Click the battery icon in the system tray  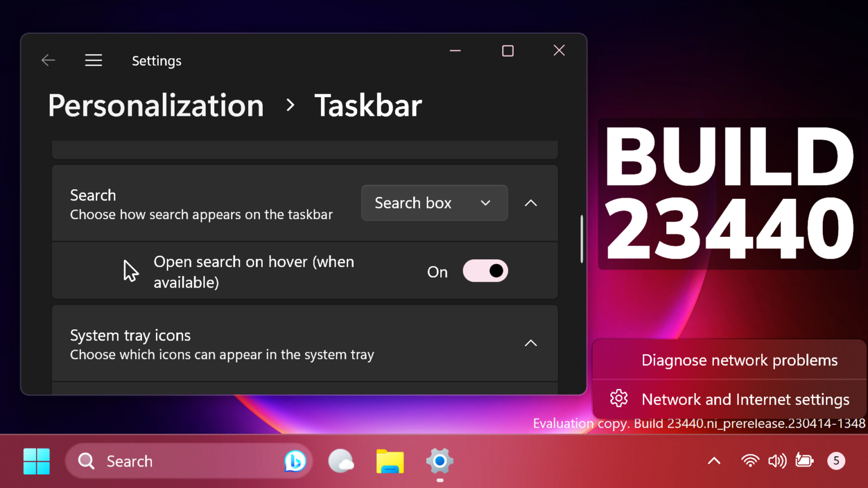[805, 461]
